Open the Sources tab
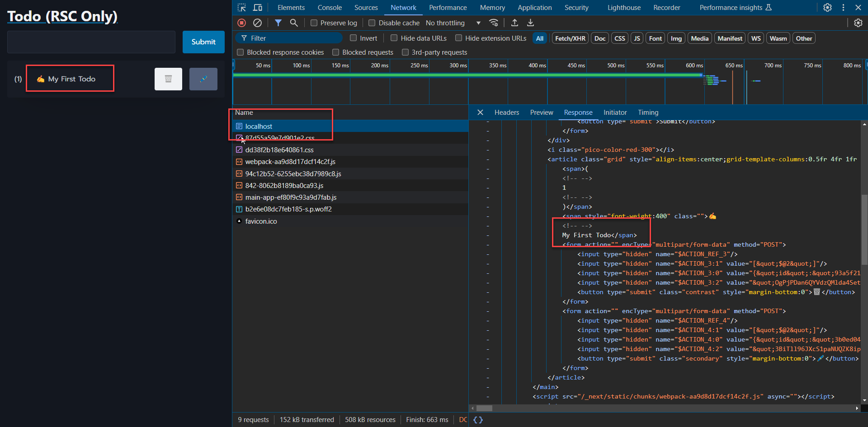The width and height of the screenshot is (868, 427). [x=366, y=8]
